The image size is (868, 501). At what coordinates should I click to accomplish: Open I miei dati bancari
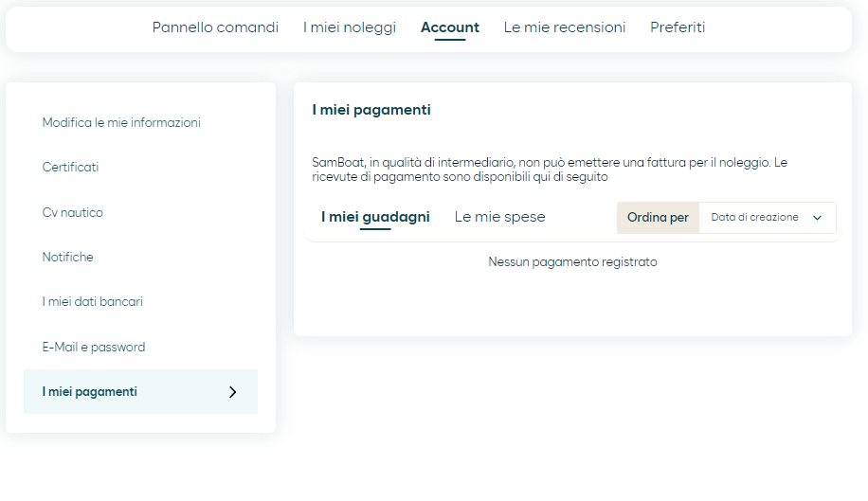click(x=93, y=301)
